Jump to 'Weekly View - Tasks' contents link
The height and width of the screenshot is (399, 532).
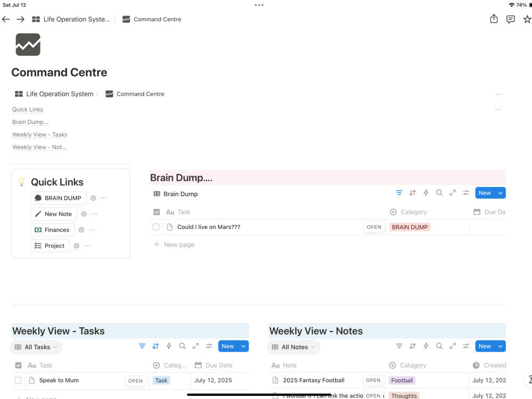pyautogui.click(x=40, y=135)
